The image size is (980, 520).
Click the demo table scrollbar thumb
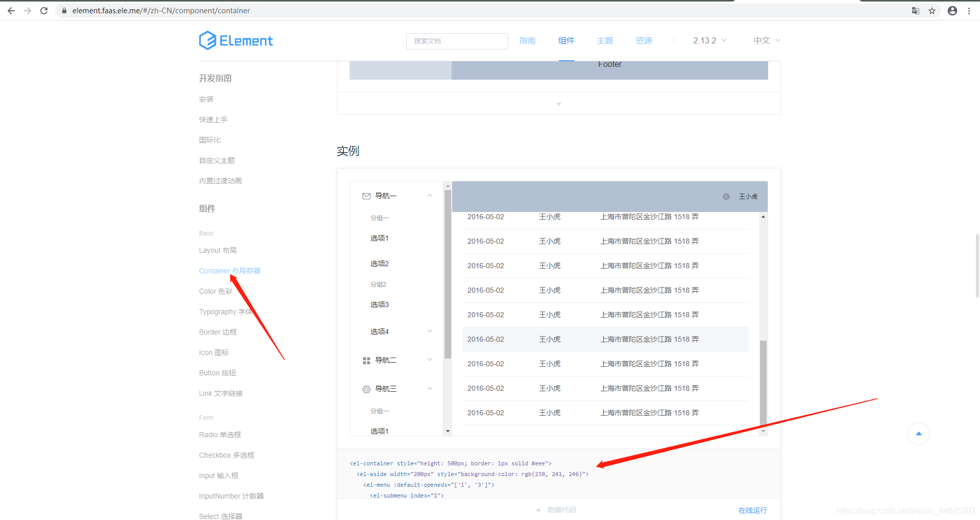click(x=763, y=383)
